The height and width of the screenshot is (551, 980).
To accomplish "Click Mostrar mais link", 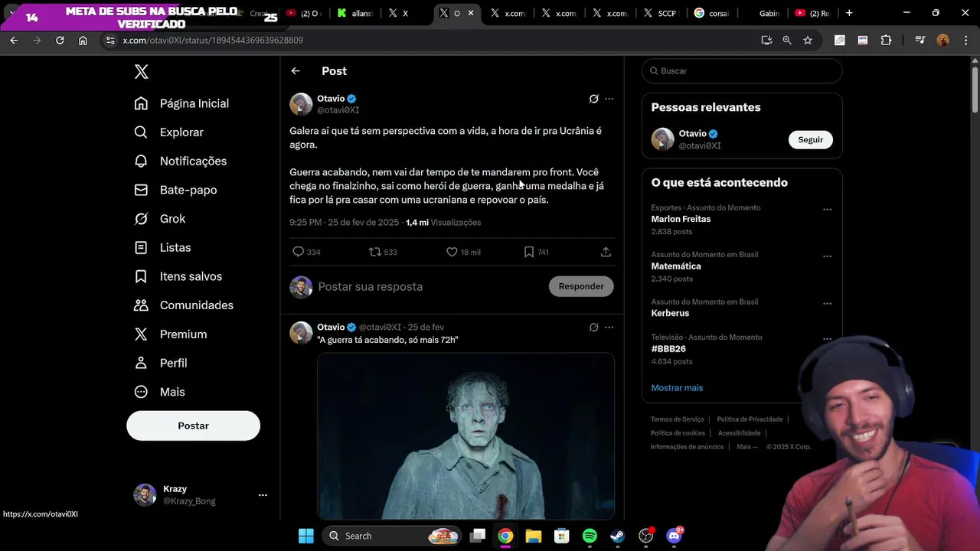I will coord(677,388).
